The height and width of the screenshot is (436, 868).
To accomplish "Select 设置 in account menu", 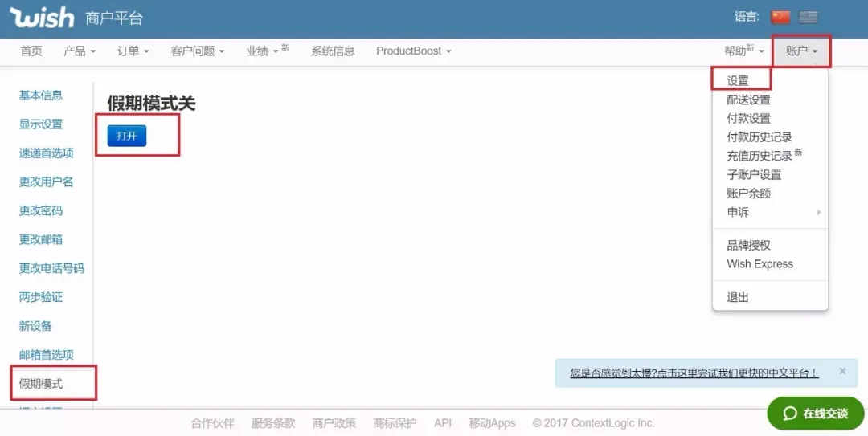I will coord(738,81).
